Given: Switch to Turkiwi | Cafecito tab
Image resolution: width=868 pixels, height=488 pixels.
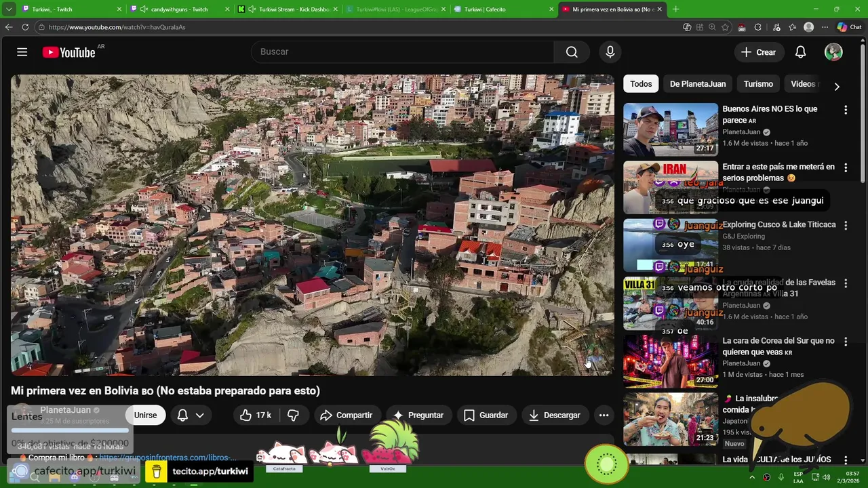Looking at the screenshot, I should point(505,9).
